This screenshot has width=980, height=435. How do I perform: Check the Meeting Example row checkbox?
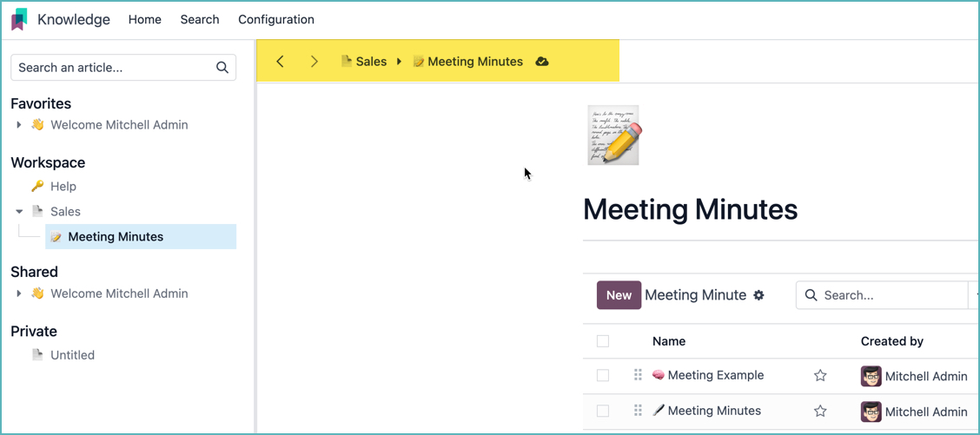tap(603, 376)
